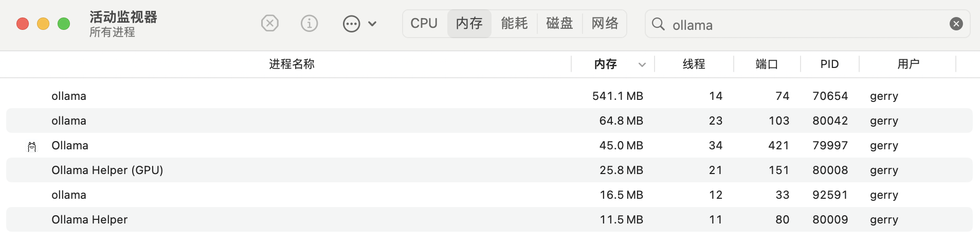Select the 网络 tab
The image size is (980, 241).
tap(605, 23)
